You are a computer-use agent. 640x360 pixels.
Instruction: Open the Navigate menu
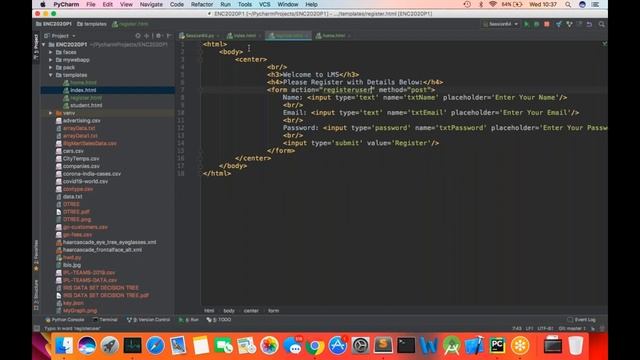(151, 4)
